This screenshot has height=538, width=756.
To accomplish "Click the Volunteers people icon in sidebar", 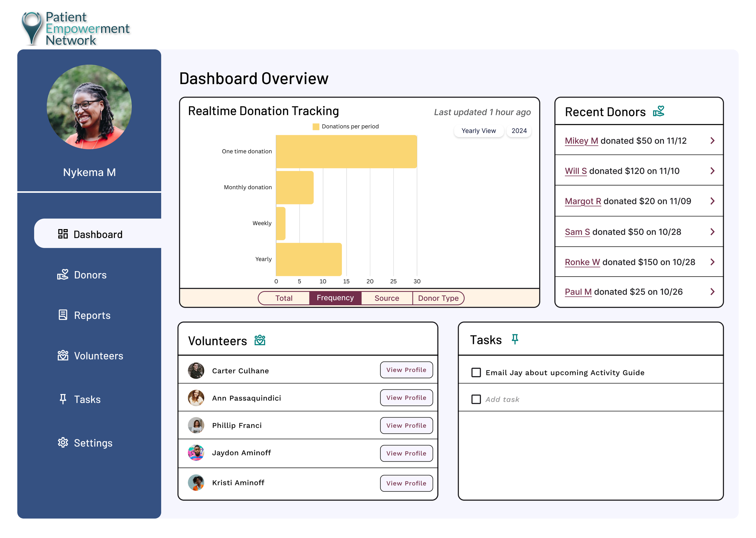I will pyautogui.click(x=63, y=356).
